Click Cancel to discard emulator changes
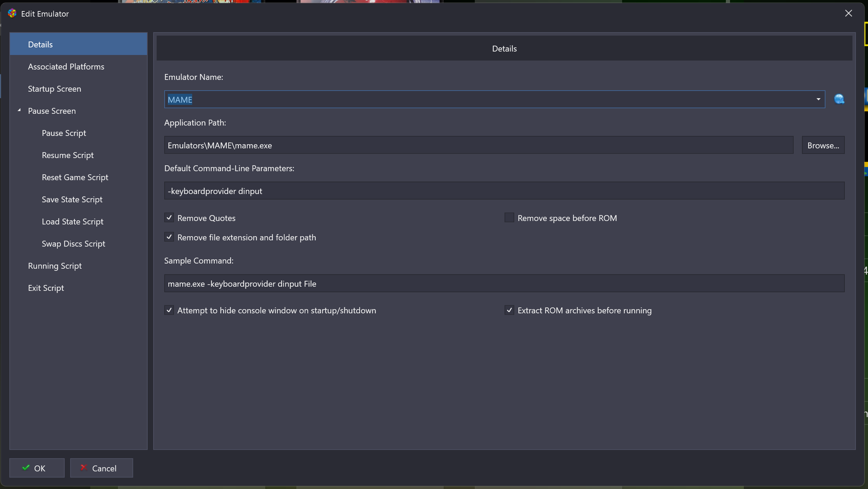 coord(101,468)
